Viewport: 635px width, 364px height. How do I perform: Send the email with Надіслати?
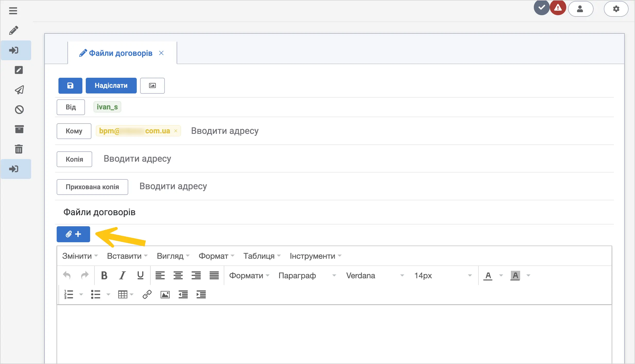tap(111, 85)
